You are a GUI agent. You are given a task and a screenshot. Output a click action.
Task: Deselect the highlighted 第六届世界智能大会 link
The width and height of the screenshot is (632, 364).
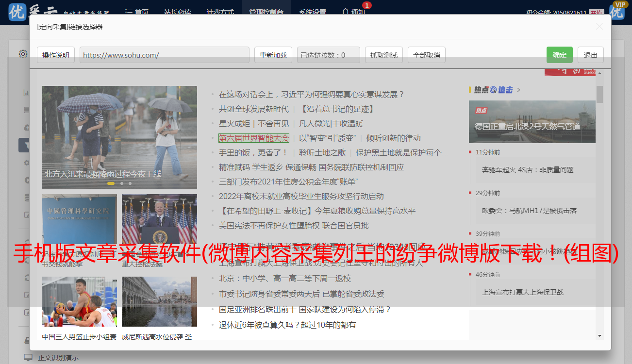pos(253,138)
